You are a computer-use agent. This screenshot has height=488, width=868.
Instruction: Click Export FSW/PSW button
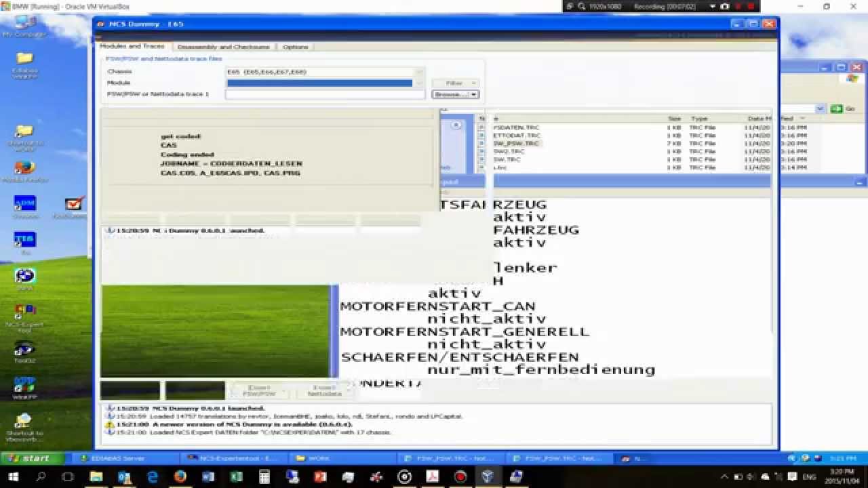pos(258,390)
